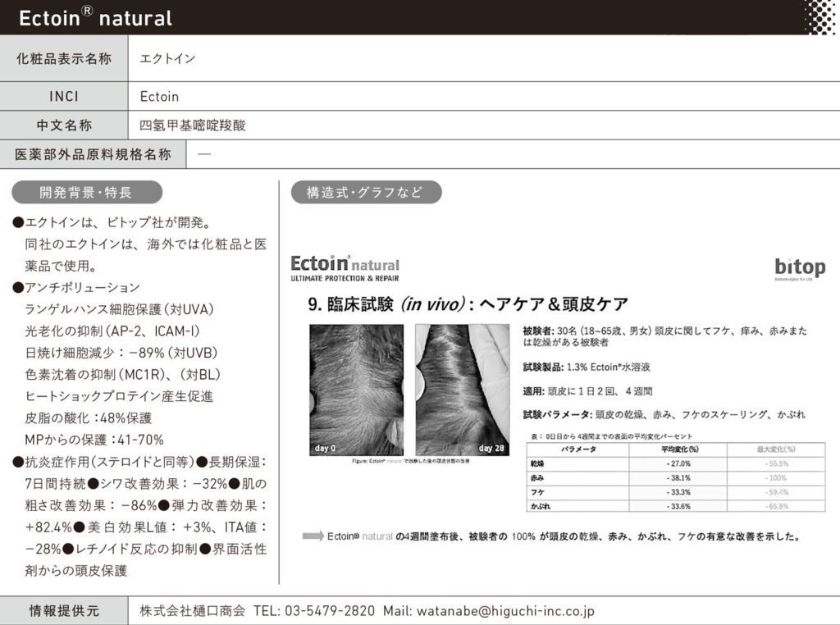Viewport: 840px width, 625px height.
Task: Select the 開発背景・特長 section label
Action: (x=86, y=193)
